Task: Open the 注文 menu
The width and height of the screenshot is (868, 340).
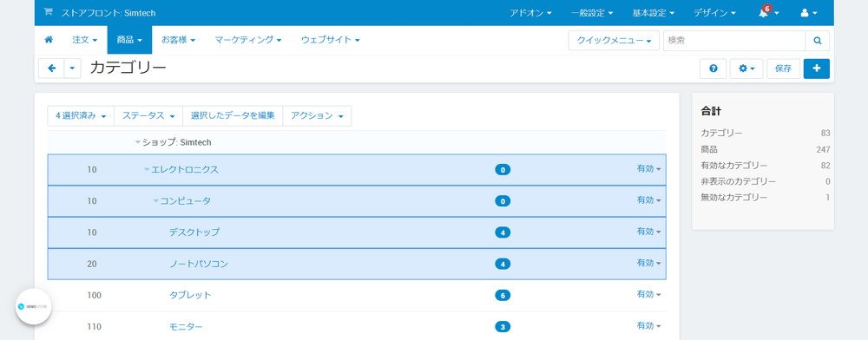Action: (85, 40)
